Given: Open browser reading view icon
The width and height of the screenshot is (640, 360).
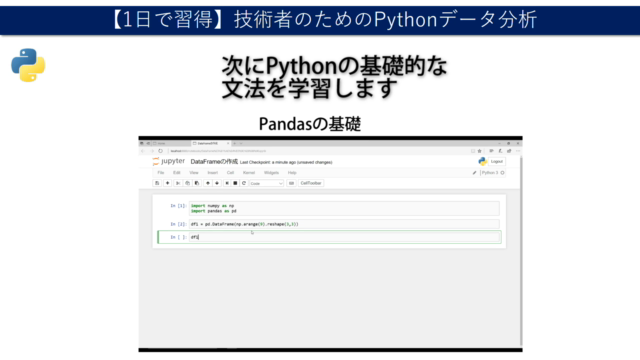Looking at the screenshot, I should 473,151.
